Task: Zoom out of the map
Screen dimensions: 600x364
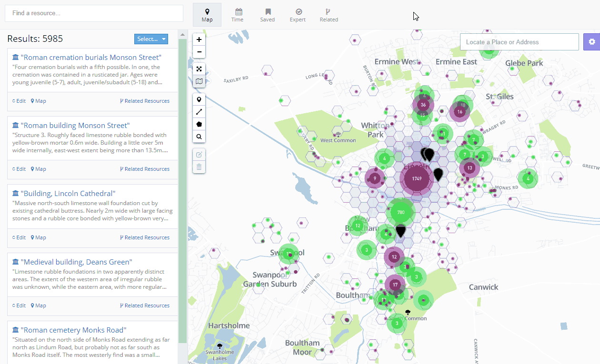Action: coord(199,52)
